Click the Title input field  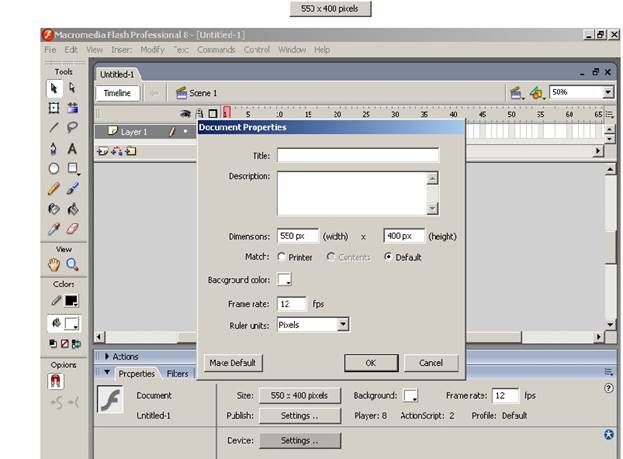(358, 155)
